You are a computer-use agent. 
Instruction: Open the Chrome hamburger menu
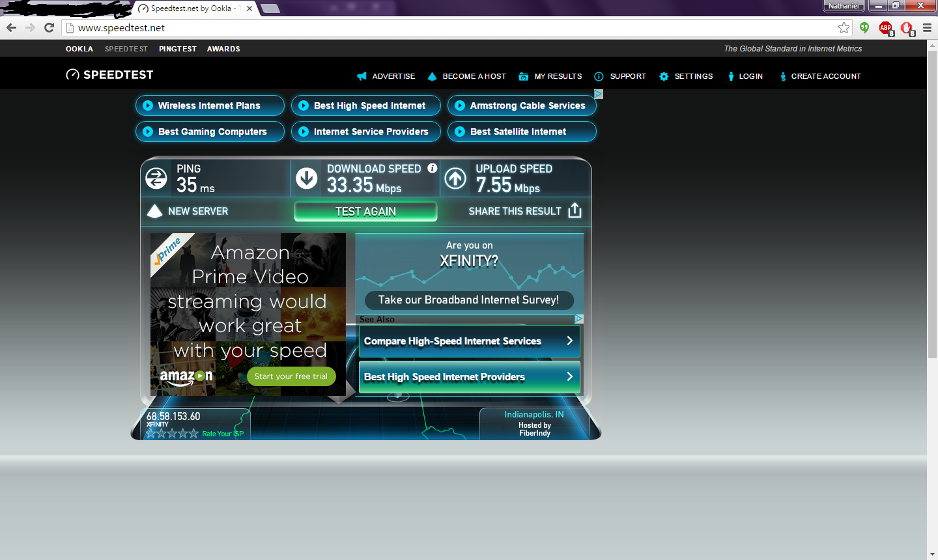(927, 27)
